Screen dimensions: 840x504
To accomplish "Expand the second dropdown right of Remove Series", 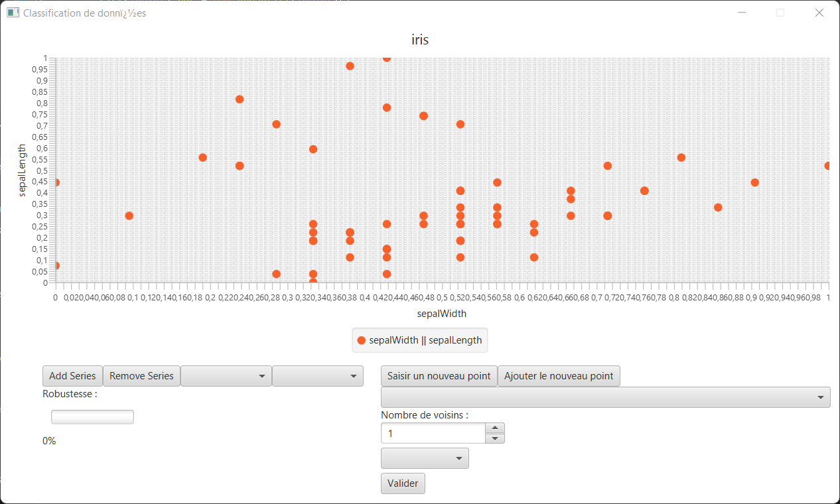I will point(318,376).
